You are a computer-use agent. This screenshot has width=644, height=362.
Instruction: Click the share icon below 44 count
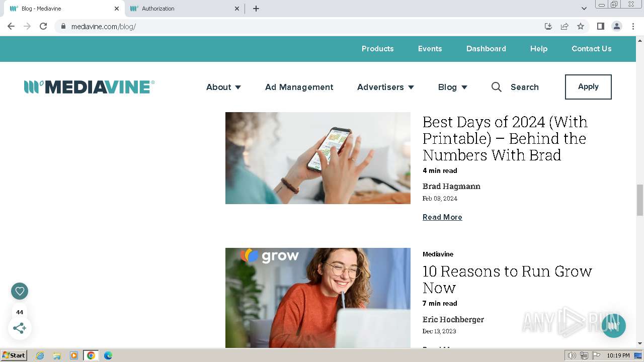click(20, 328)
